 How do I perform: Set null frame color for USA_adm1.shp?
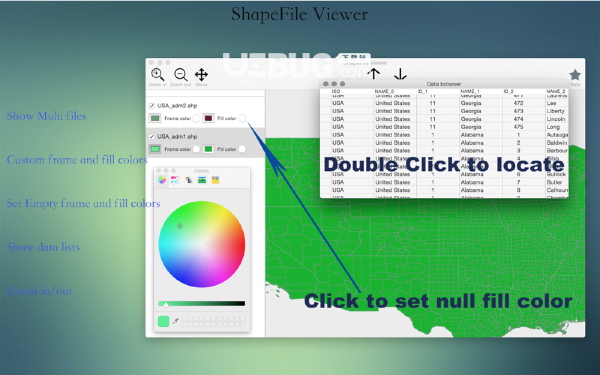[196, 149]
